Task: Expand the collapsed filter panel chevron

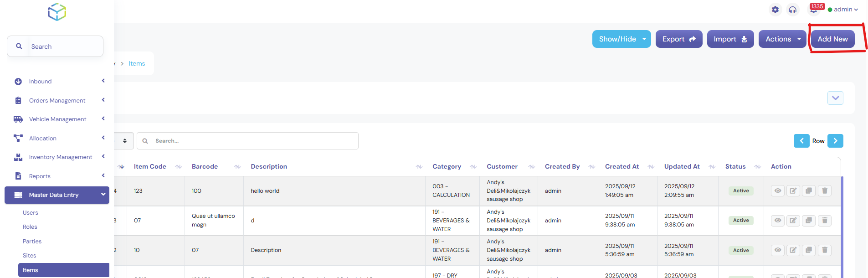Action: (835, 98)
